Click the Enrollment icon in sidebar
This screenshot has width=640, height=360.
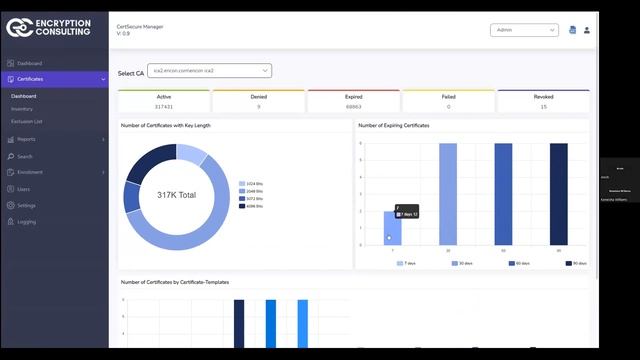click(11, 172)
